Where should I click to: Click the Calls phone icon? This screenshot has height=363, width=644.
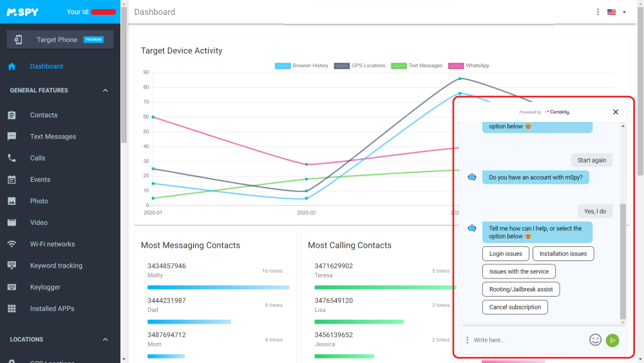(12, 158)
